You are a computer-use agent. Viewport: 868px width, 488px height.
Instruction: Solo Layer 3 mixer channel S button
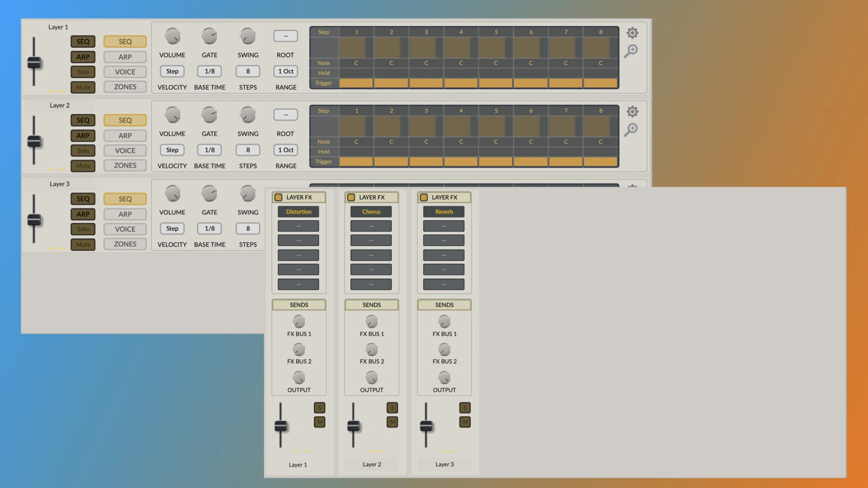tap(465, 408)
